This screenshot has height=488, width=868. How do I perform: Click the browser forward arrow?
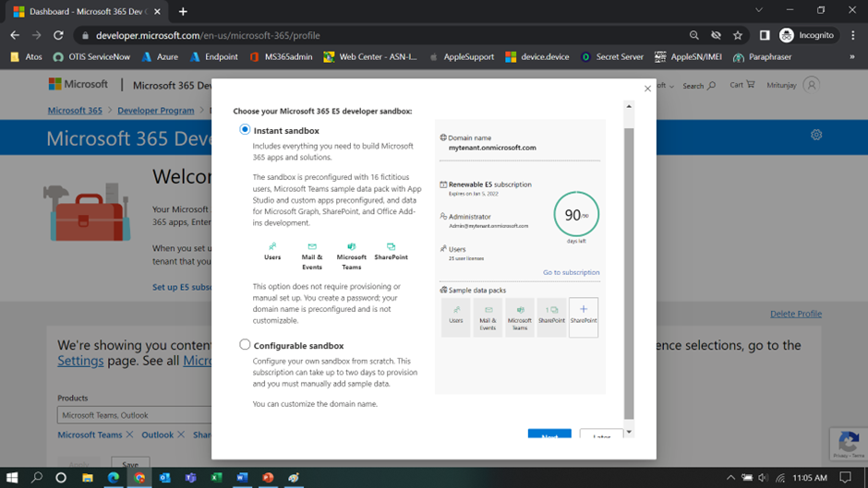pos(37,35)
